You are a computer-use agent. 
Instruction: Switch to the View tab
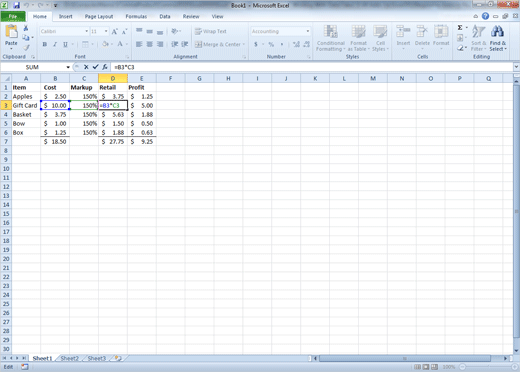217,16
